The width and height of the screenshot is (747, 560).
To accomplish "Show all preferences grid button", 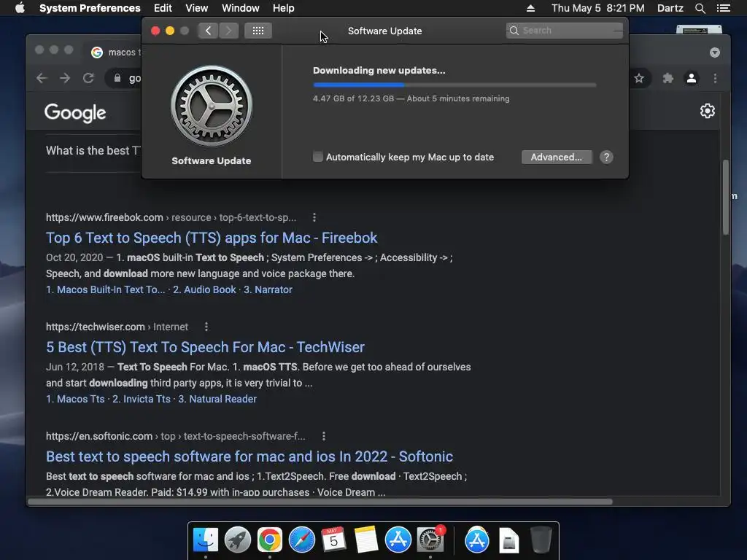I will pyautogui.click(x=258, y=31).
